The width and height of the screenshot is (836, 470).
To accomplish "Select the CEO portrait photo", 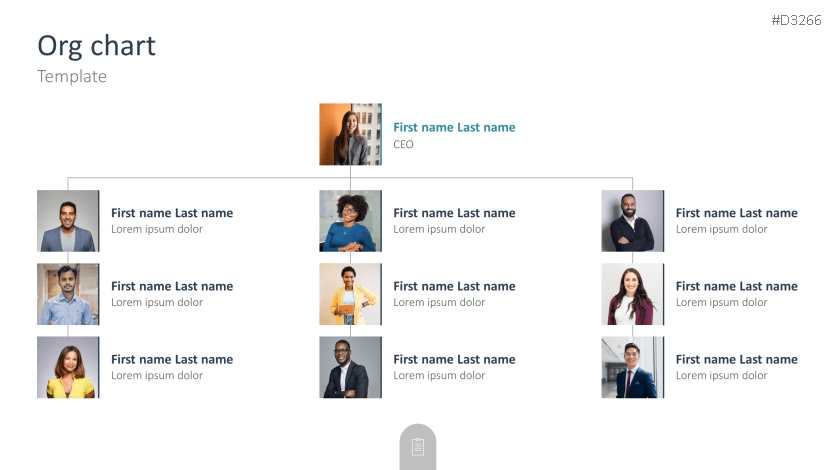I will (350, 134).
